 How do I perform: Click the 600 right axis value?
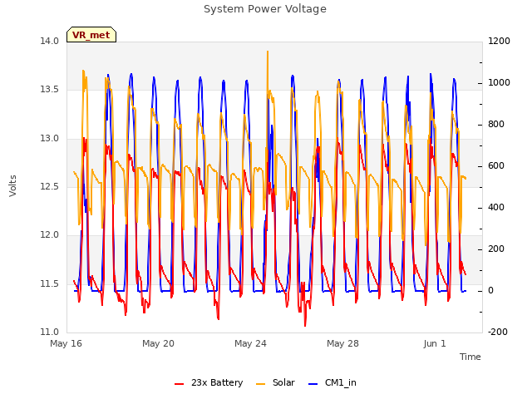496,166
